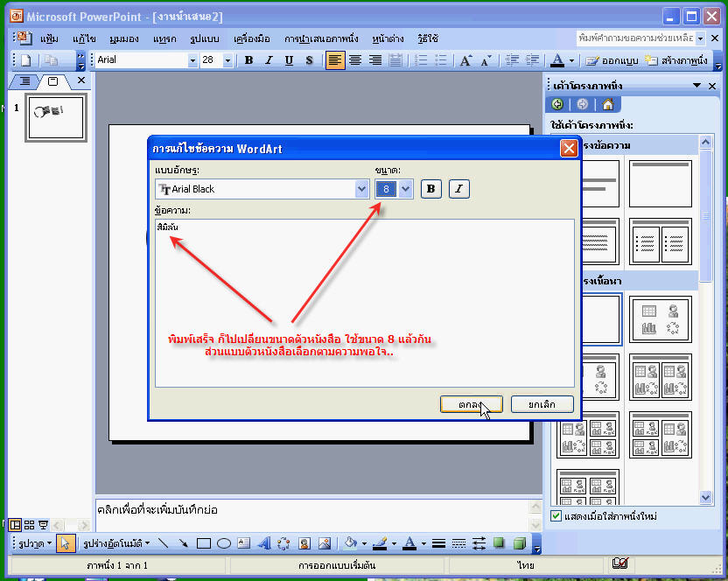Set Center paragraph alignment

point(355,60)
